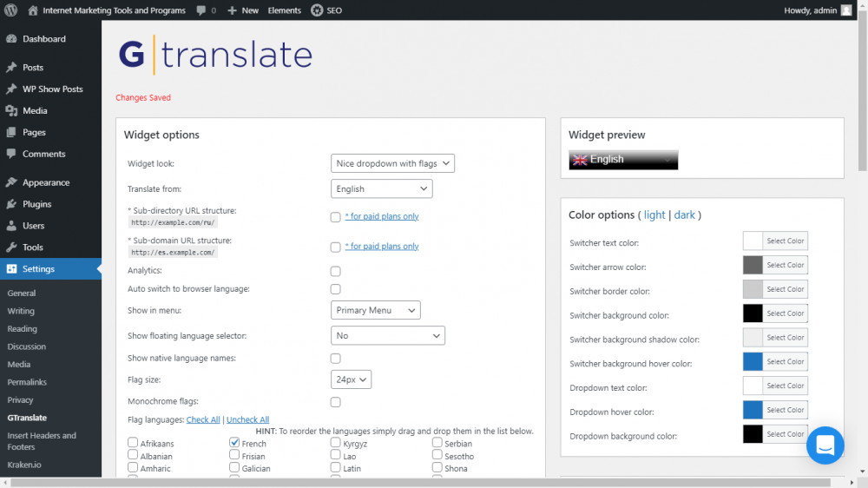Open the Show in menu dropdown
This screenshot has width=868, height=488.
375,310
